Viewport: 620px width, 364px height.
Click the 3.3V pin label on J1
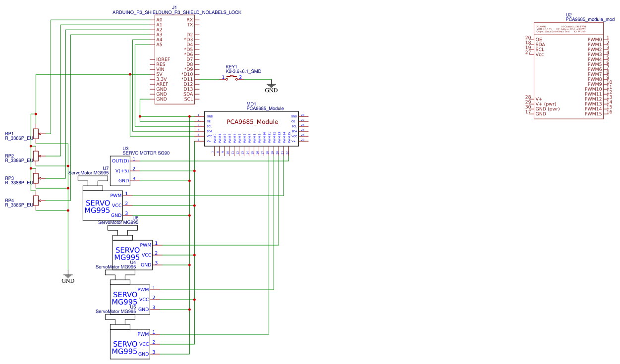pyautogui.click(x=161, y=79)
